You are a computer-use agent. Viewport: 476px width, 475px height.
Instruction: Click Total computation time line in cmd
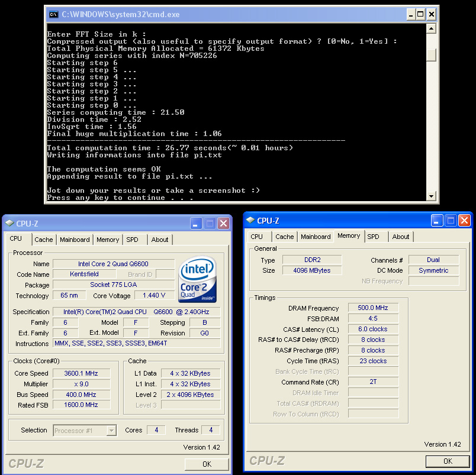click(170, 148)
